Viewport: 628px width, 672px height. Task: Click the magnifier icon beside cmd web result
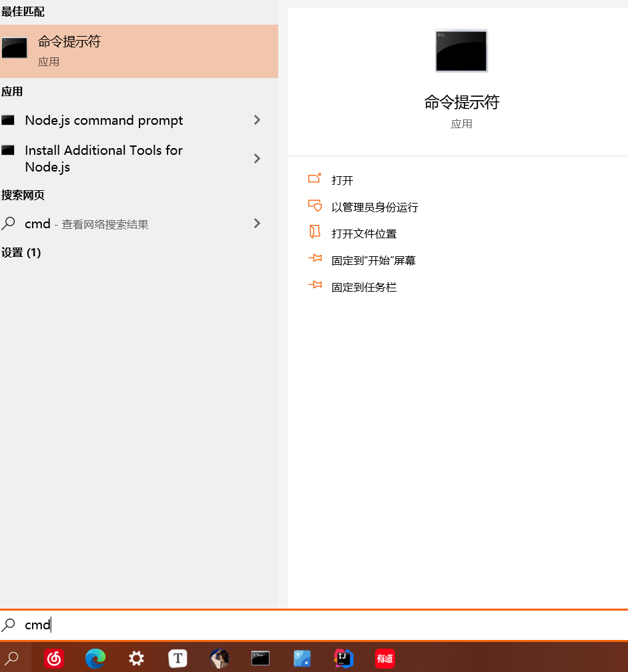click(8, 224)
